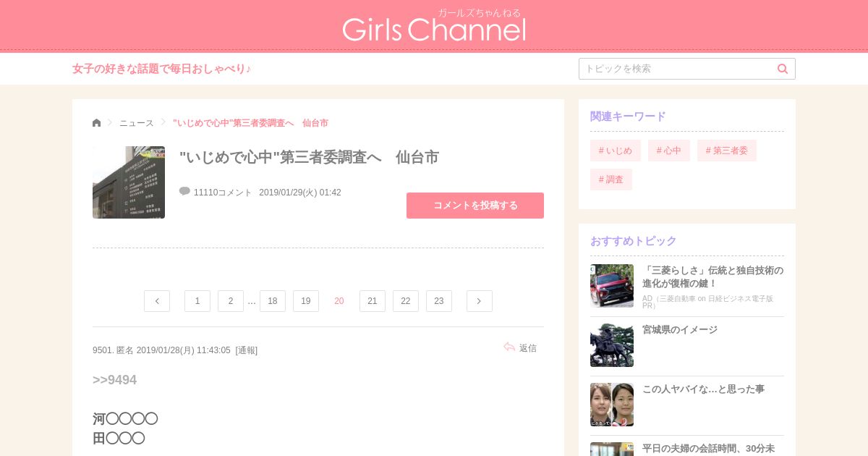Image resolution: width=868 pixels, height=456 pixels.
Task: Click the [通報] report link
Action: [247, 350]
